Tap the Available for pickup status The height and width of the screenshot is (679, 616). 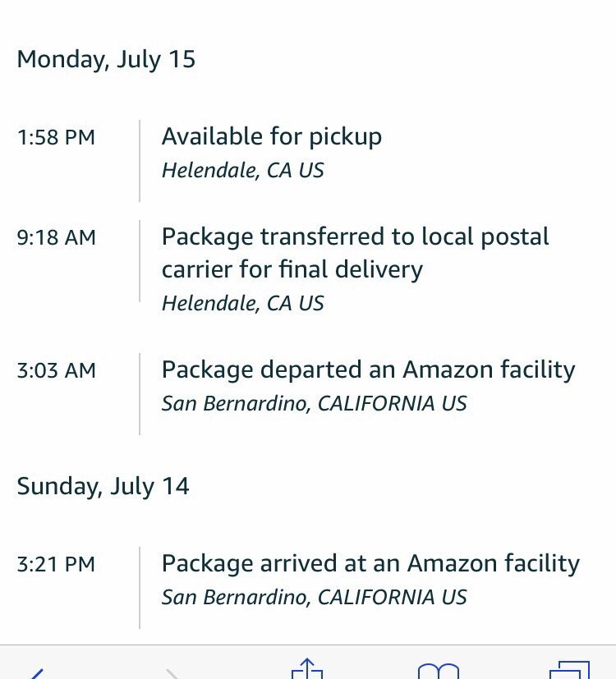point(271,136)
